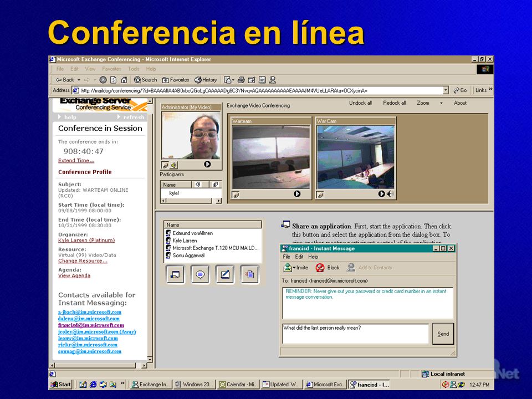Click the Start button on the taskbar
This screenshot has width=532, height=399.
[61, 385]
